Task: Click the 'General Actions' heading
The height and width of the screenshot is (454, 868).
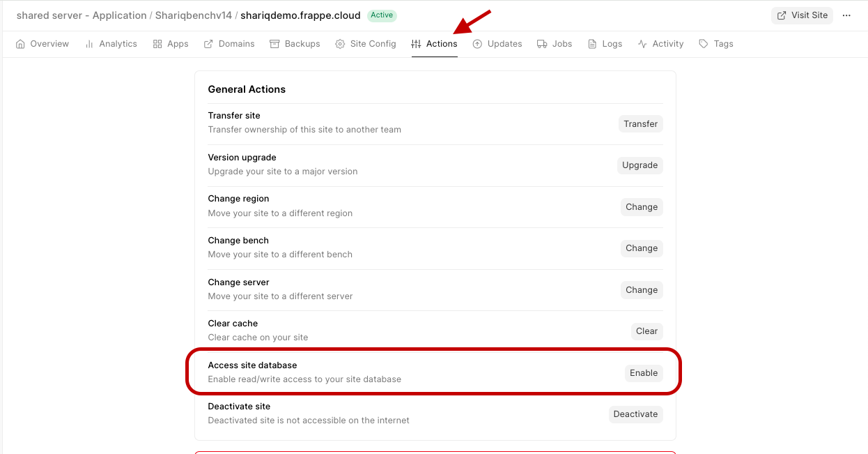Action: 247,89
